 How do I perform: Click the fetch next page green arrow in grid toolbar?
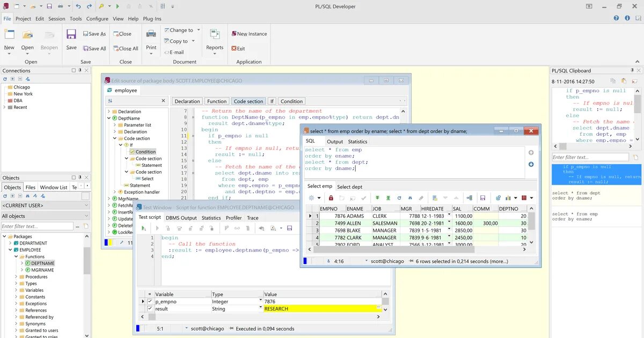(377, 198)
